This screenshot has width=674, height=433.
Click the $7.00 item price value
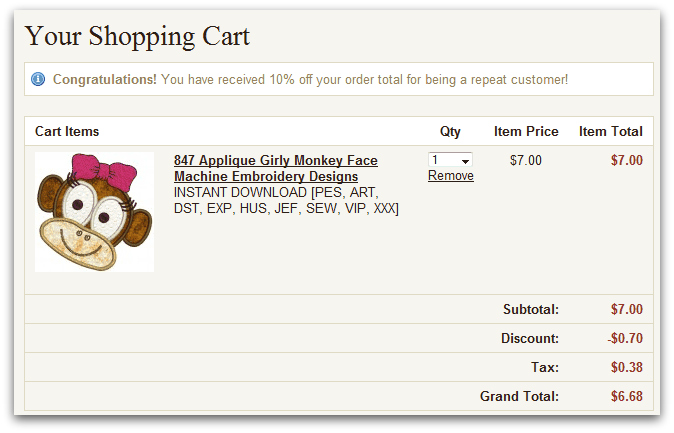(525, 160)
